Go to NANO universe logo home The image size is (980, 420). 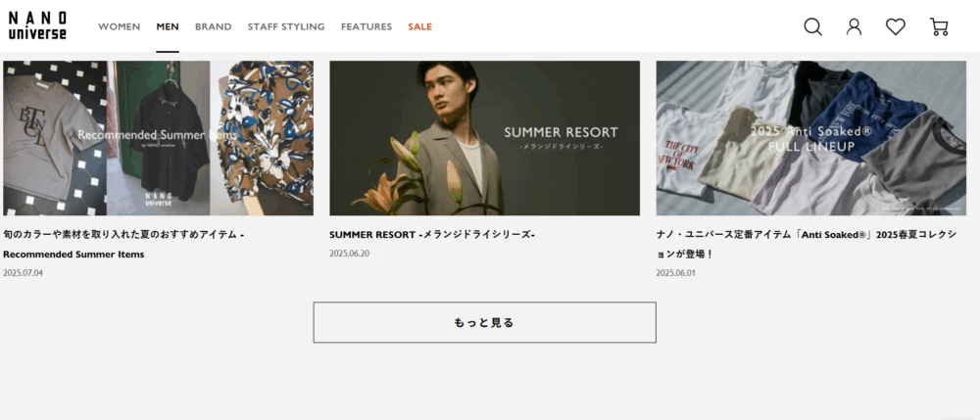37,25
